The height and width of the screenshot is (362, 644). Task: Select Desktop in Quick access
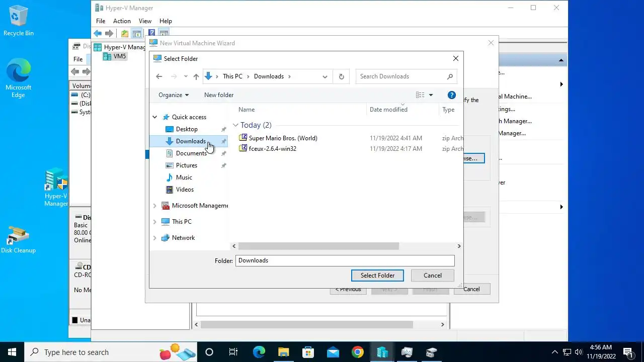click(x=187, y=129)
